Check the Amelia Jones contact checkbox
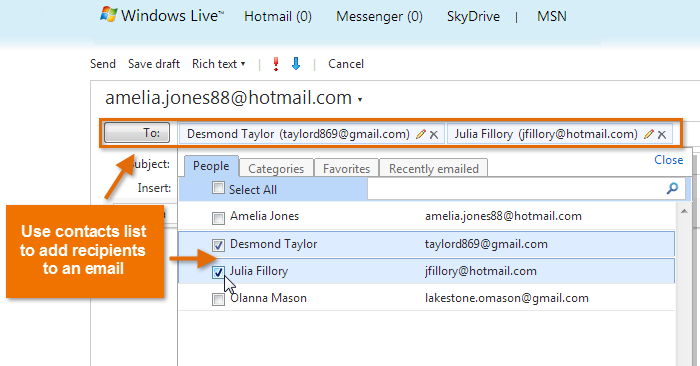The width and height of the screenshot is (700, 366). click(x=218, y=218)
